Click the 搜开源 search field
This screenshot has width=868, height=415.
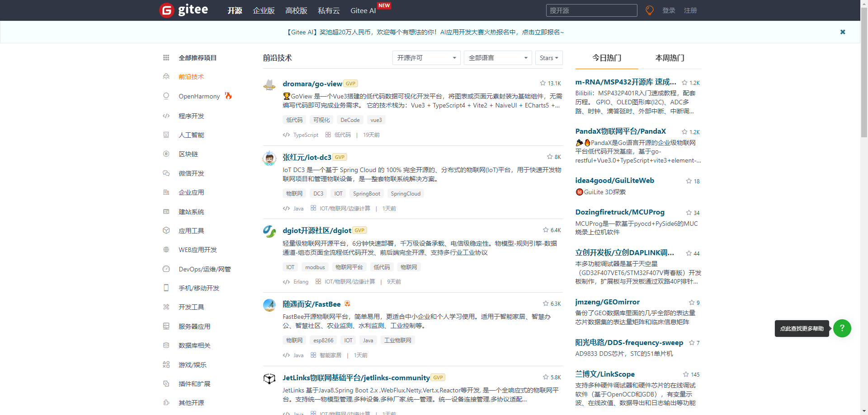(x=591, y=10)
